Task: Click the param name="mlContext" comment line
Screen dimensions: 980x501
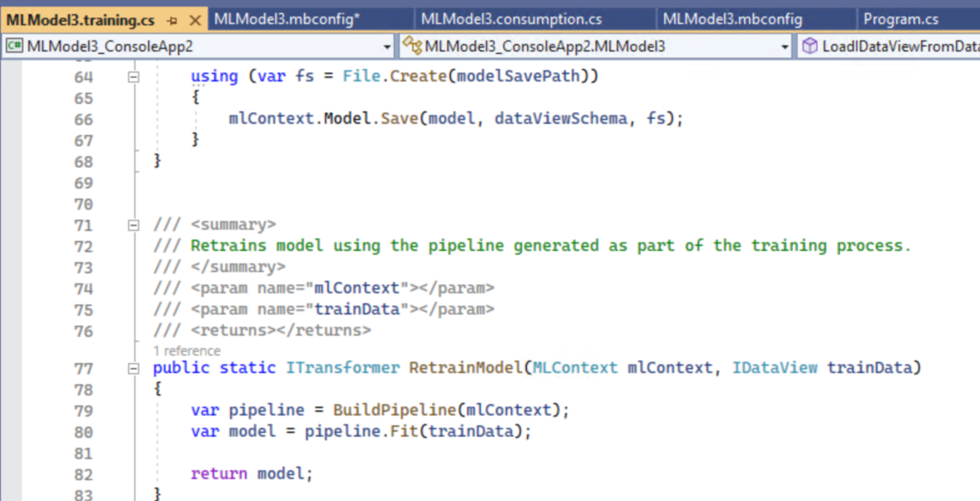Action: [323, 288]
